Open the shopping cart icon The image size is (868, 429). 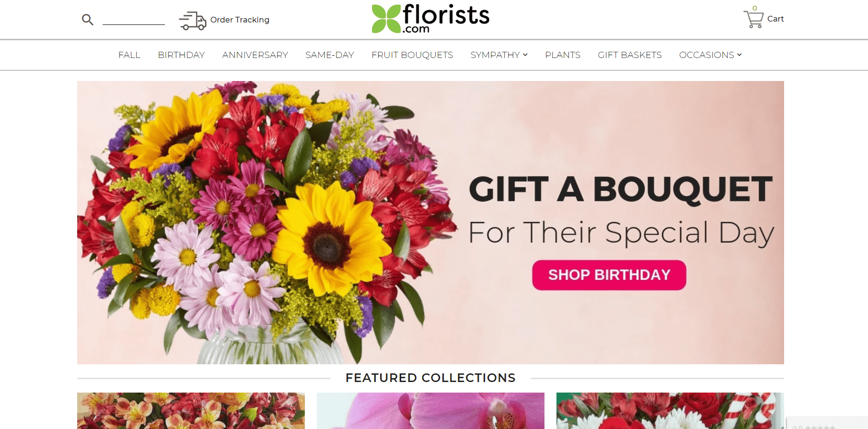pos(753,19)
